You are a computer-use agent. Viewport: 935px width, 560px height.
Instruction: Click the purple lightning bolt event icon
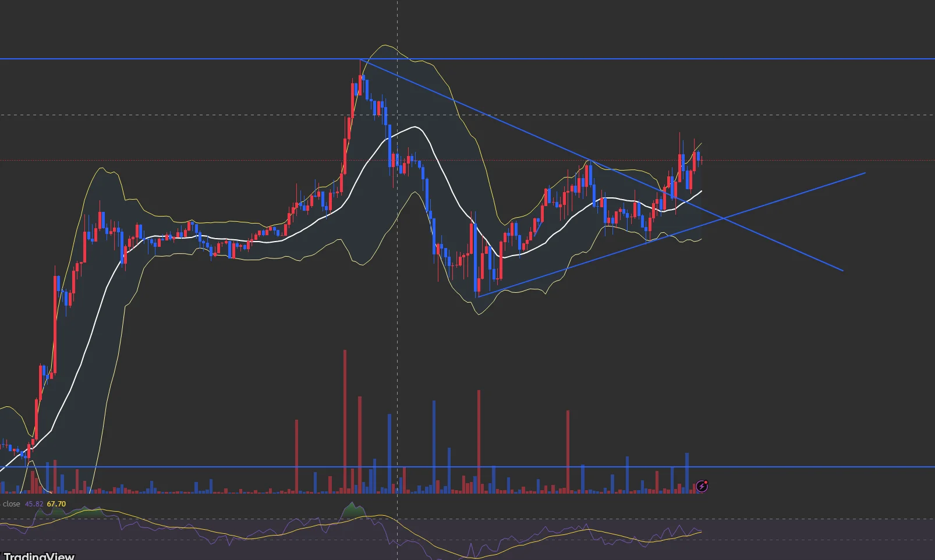[x=702, y=486]
